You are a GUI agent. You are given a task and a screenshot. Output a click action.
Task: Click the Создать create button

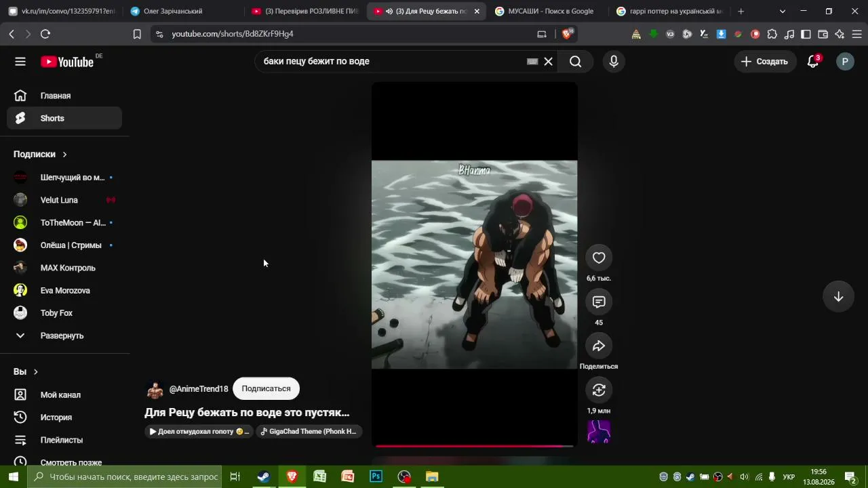click(765, 62)
